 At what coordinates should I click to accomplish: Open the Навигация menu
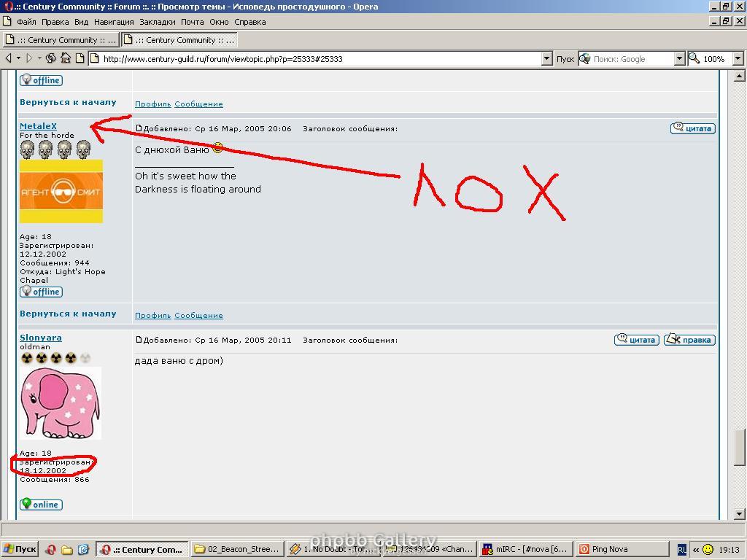point(114,22)
